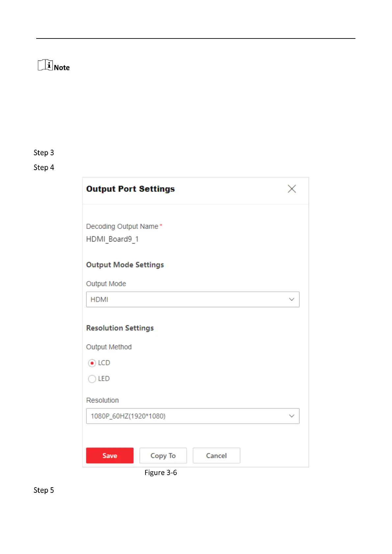Select the LED output method
This screenshot has width=392, height=554.
pyautogui.click(x=92, y=379)
